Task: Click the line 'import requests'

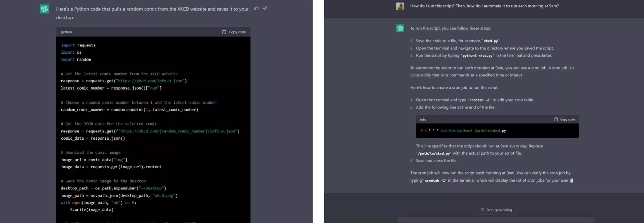Action: pyautogui.click(x=78, y=45)
